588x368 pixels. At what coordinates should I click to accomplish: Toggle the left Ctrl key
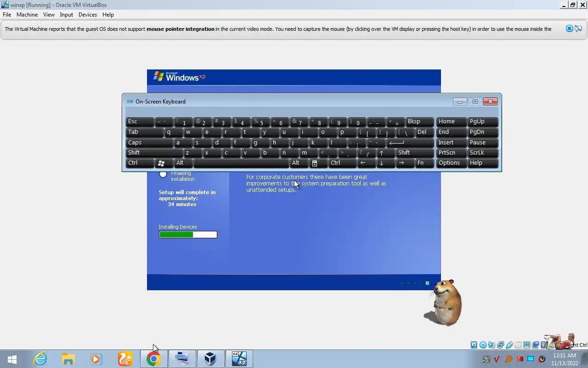(x=140, y=163)
